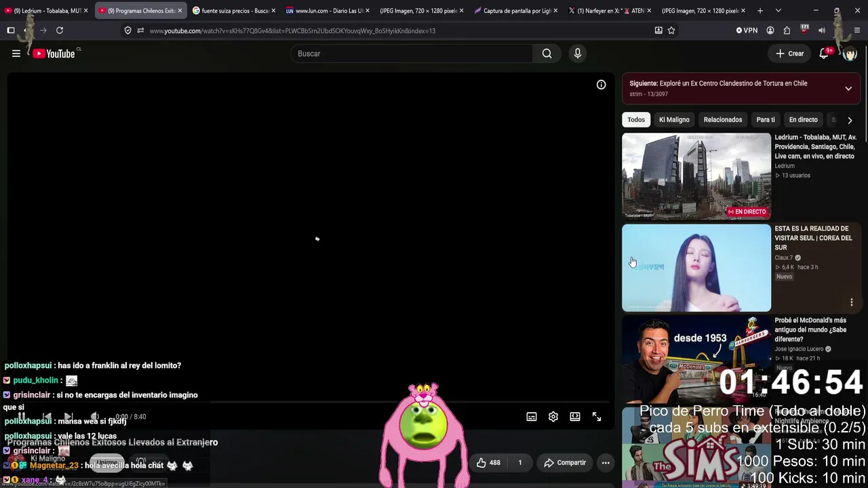The width and height of the screenshot is (868, 488).
Task: Open the screenshot capture tool icon
Action: [x=658, y=30]
